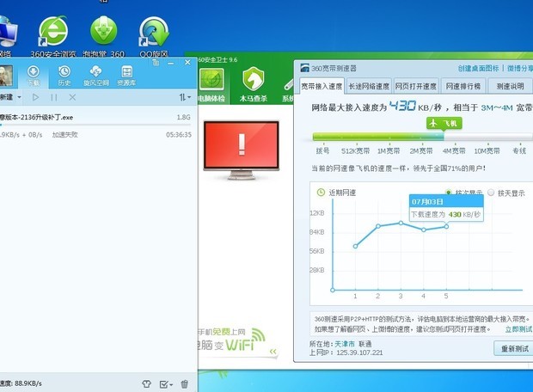The width and height of the screenshot is (533, 392).
Task: Open the 测速说明 tab
Action: coord(511,86)
